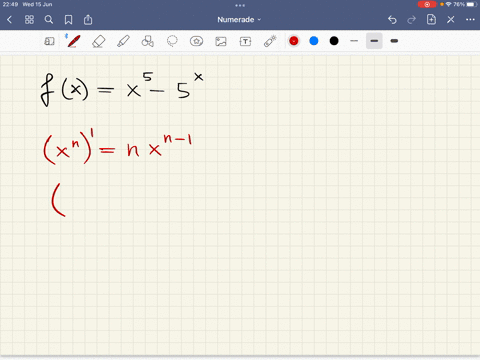
Task: Open the page thumbnails grid view
Action: 29,20
